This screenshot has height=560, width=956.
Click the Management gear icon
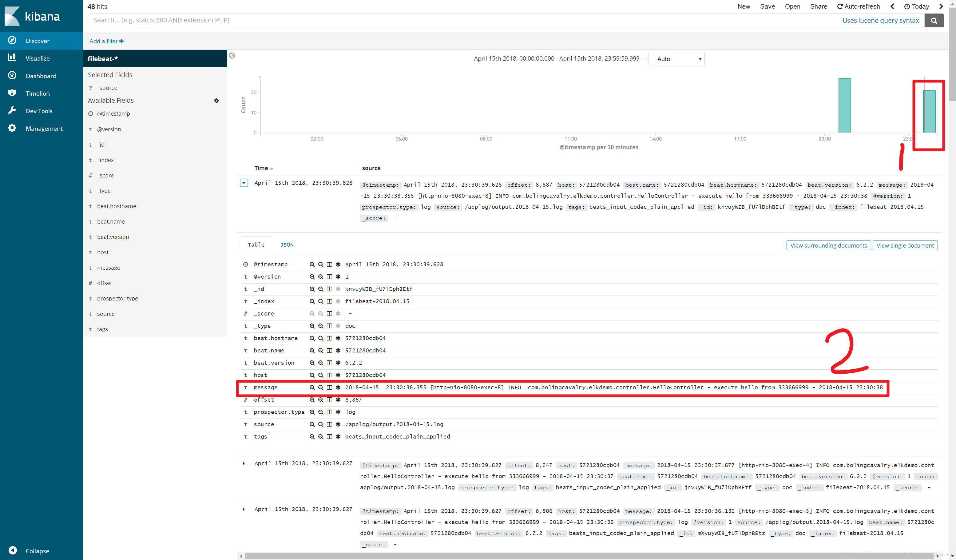click(x=12, y=128)
